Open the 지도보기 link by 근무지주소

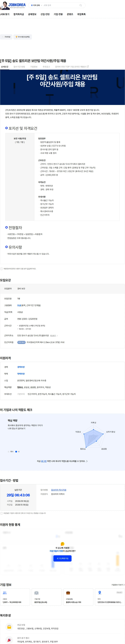tap(53, 336)
